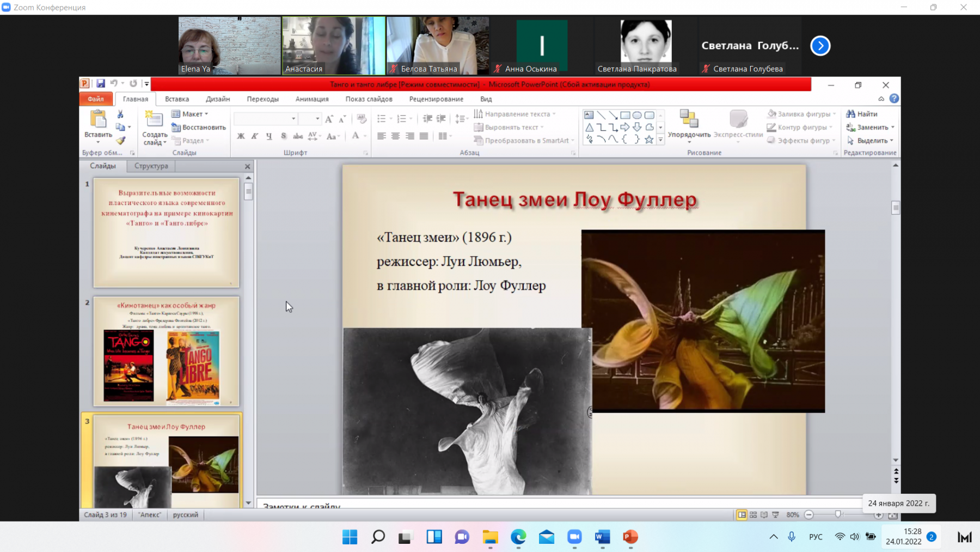Click the Найти binoculars button
Screen dimensions: 980x552
pos(862,114)
